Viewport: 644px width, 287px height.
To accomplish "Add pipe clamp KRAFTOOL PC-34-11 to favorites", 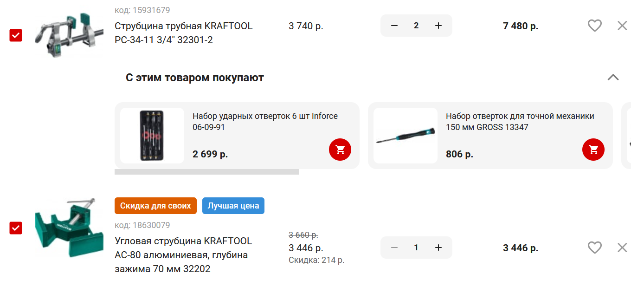I will click(594, 26).
